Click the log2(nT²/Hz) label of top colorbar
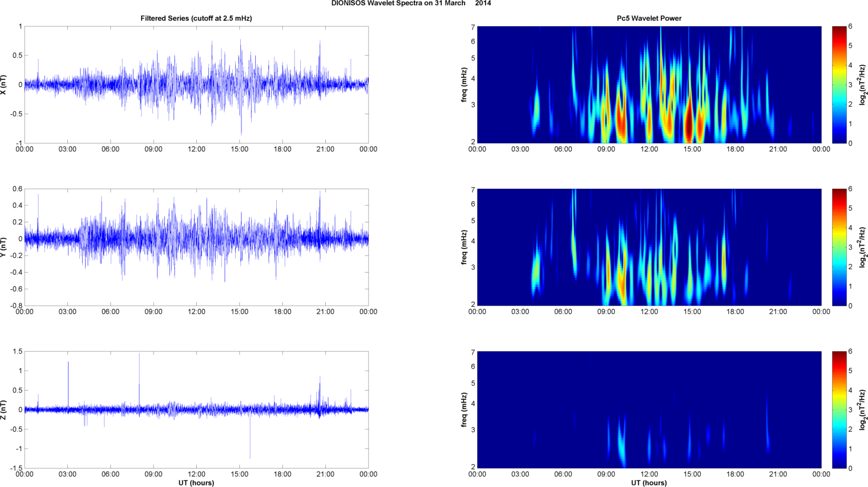 863,84
